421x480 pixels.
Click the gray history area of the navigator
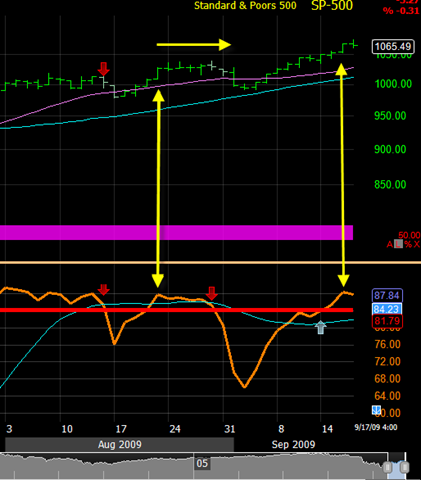click(x=193, y=466)
